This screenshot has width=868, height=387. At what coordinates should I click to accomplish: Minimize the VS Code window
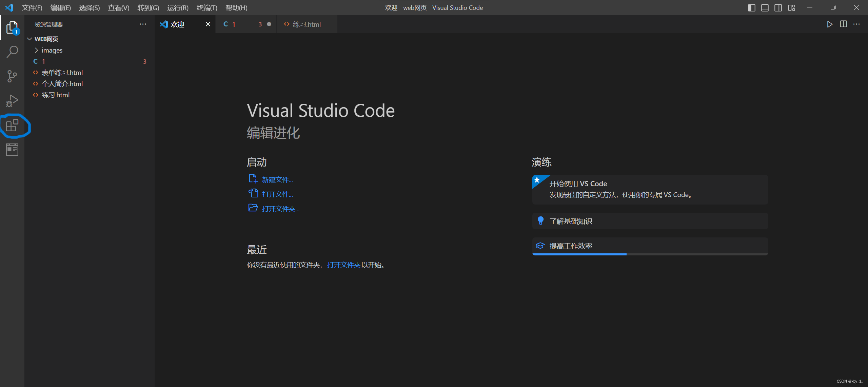coord(810,7)
